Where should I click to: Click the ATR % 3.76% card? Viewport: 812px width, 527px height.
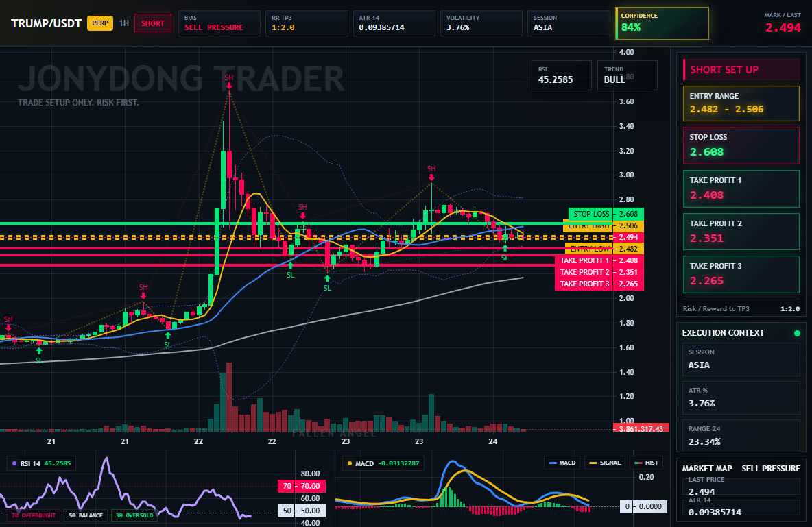coord(741,397)
